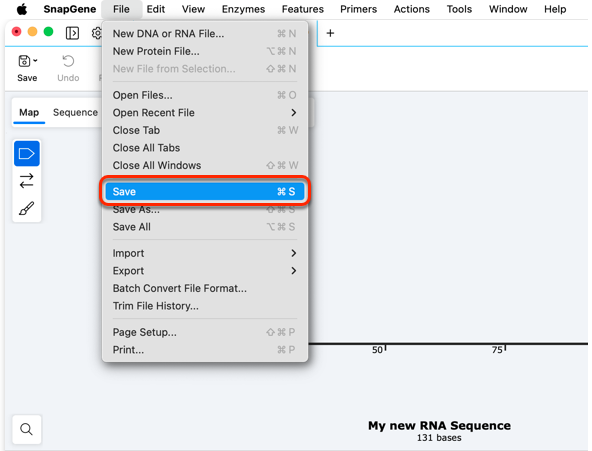The image size is (592, 451).
Task: Add a new tab with plus icon
Action: (x=330, y=33)
